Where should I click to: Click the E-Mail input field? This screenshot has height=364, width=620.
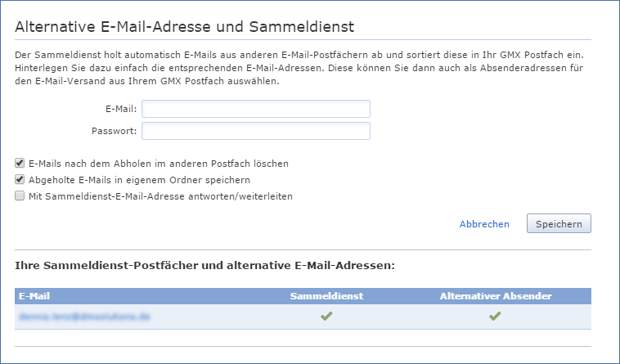[256, 109]
